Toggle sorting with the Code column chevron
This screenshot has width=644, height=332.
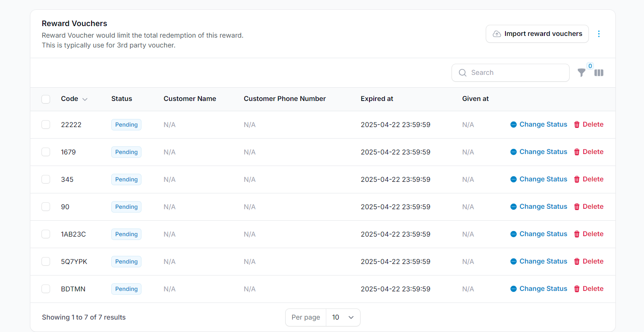click(85, 99)
